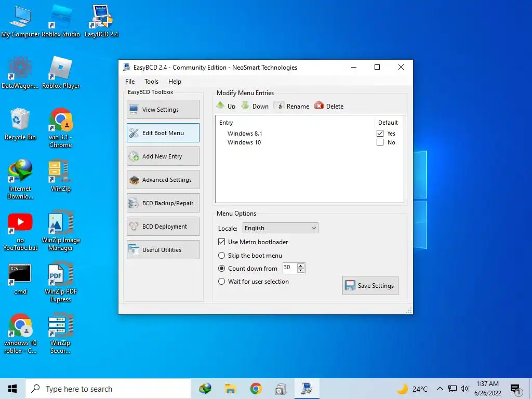Image resolution: width=532 pixels, height=399 pixels.
Task: Toggle default checkbox for Windows 8.1
Action: (x=380, y=134)
